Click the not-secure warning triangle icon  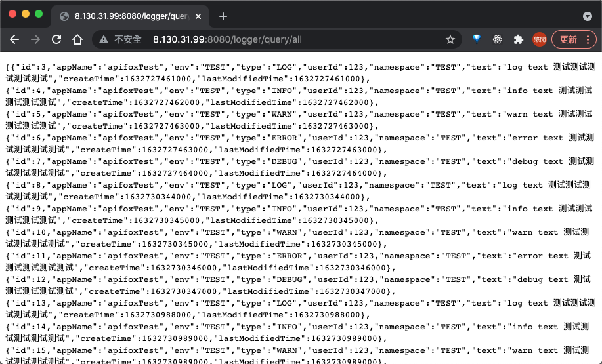pyautogui.click(x=103, y=39)
